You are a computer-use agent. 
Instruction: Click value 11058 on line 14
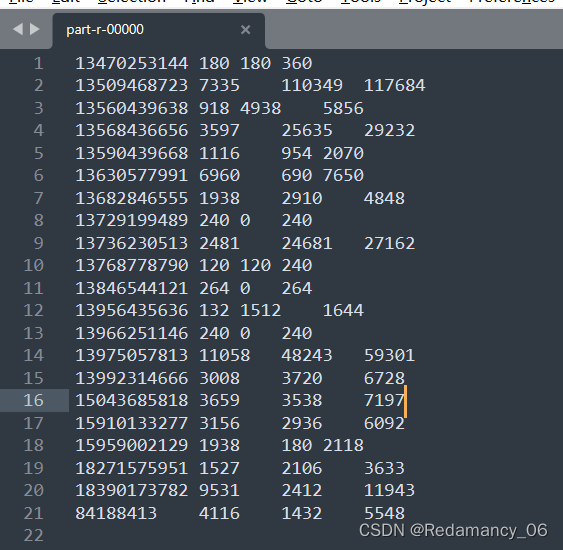(x=224, y=355)
